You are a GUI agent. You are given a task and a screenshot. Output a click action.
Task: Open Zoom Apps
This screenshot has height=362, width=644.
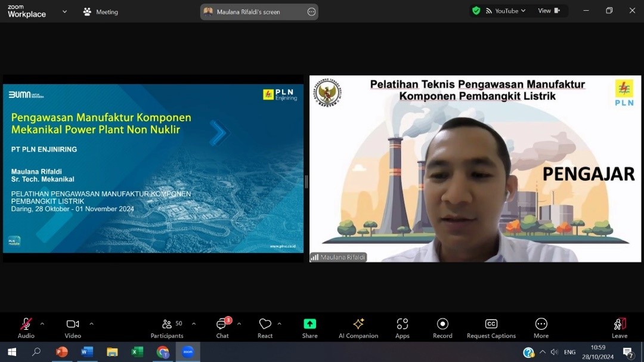click(402, 329)
